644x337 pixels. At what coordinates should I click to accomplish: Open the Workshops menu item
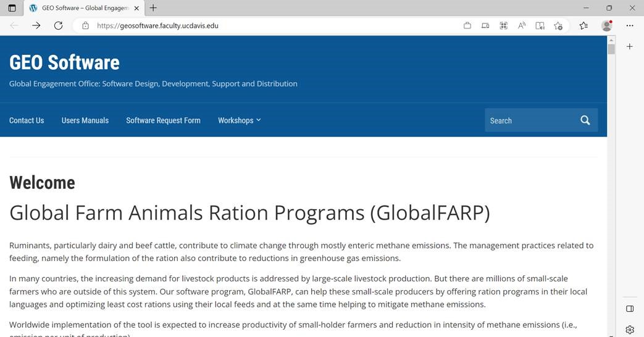click(x=236, y=120)
